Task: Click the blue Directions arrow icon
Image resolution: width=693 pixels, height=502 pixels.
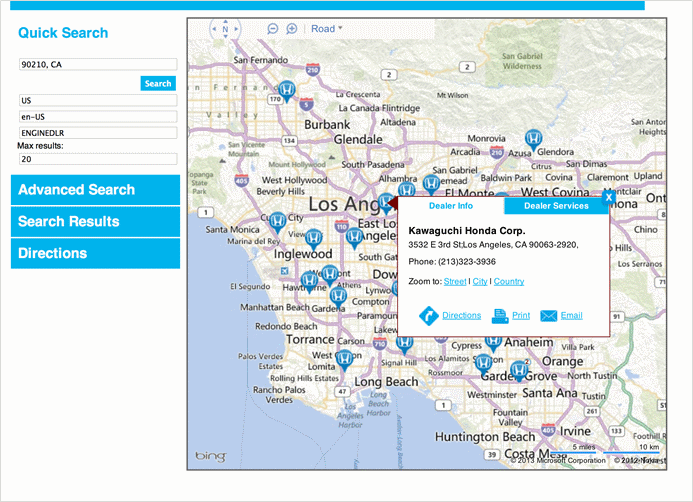Action: [429, 316]
